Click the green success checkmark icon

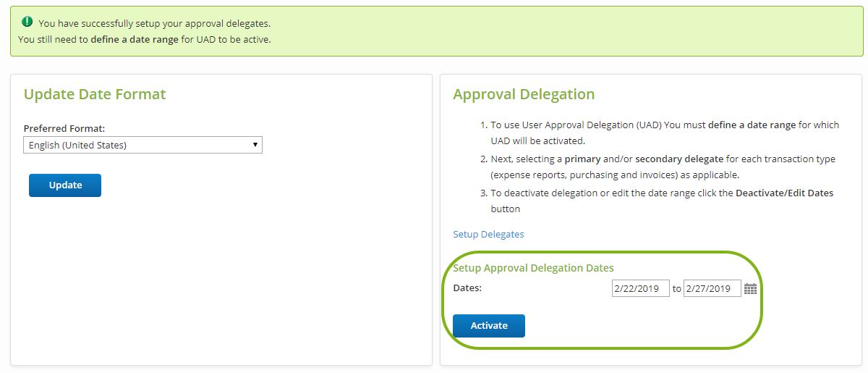[x=27, y=22]
